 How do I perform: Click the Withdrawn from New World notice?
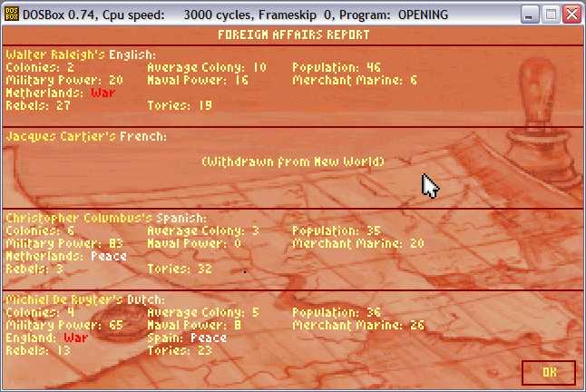click(x=293, y=162)
